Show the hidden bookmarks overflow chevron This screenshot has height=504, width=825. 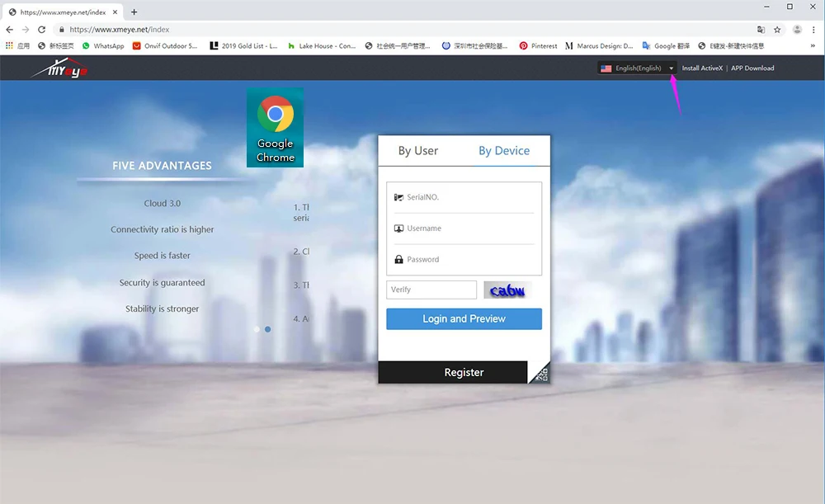pos(813,45)
